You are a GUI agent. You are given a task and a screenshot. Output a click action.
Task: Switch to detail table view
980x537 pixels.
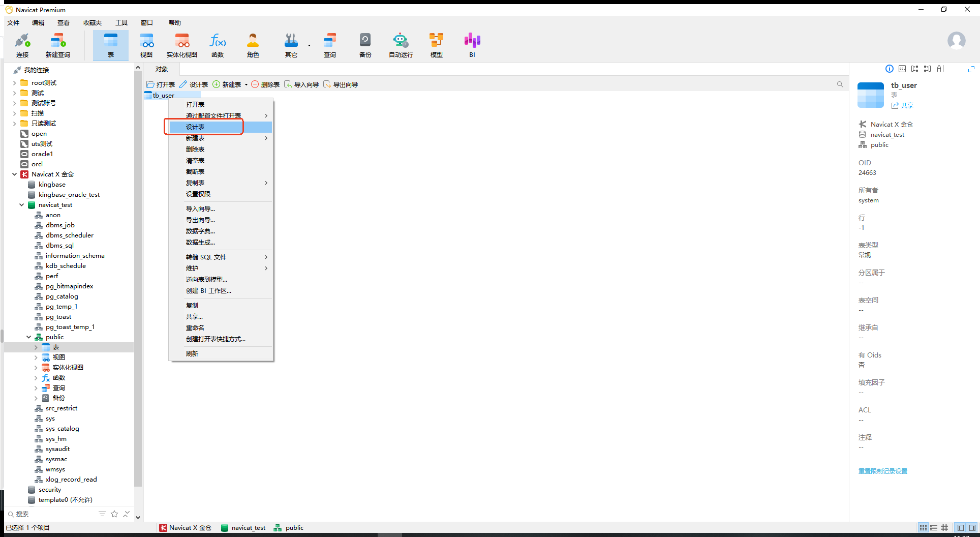coord(944,528)
